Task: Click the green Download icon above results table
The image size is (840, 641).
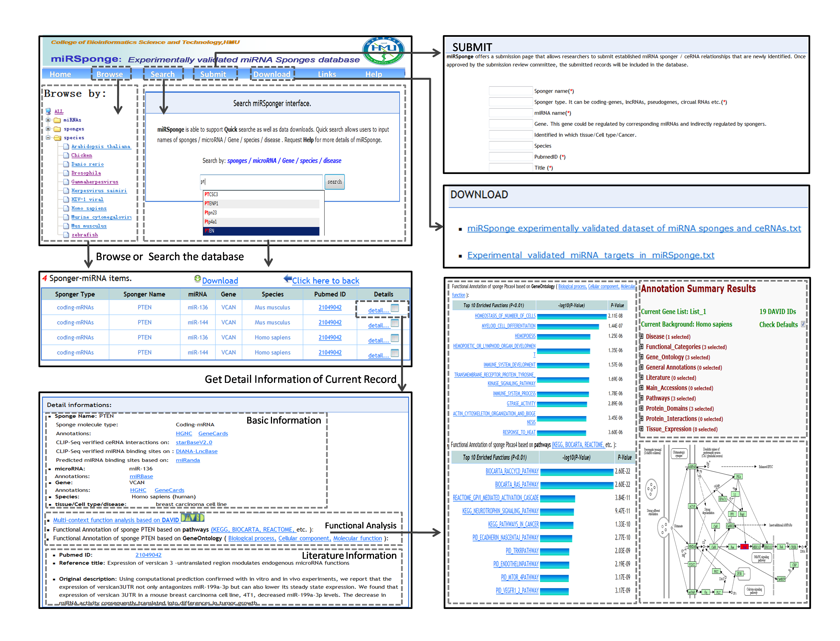Action: [197, 279]
